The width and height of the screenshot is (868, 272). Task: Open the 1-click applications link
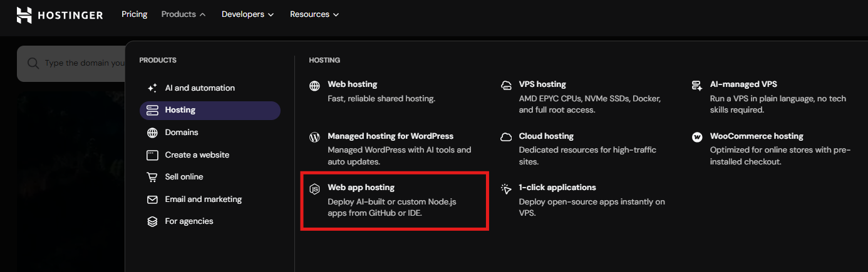557,188
